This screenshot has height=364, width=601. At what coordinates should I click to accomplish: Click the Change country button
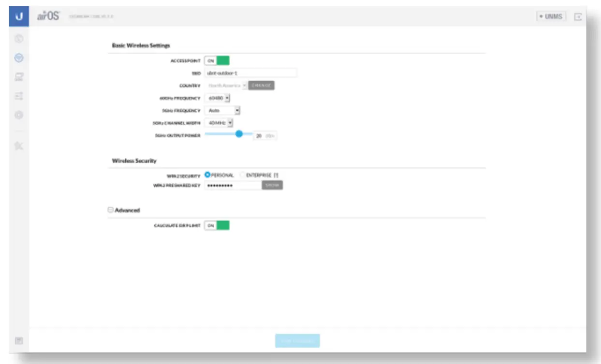(x=261, y=86)
